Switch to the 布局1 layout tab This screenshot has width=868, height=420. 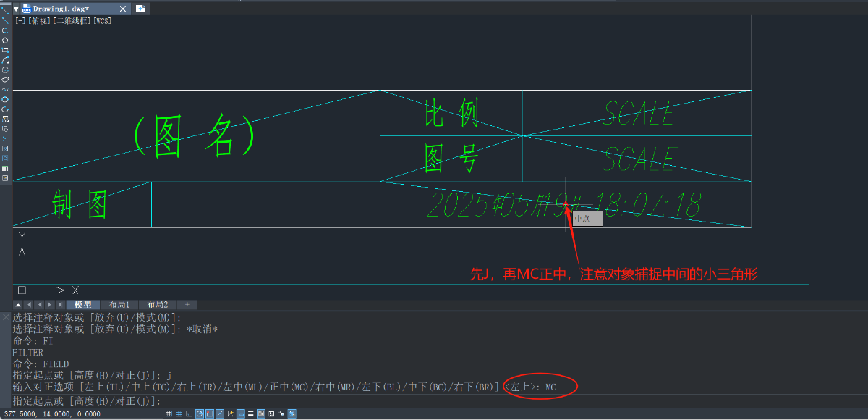pos(119,305)
